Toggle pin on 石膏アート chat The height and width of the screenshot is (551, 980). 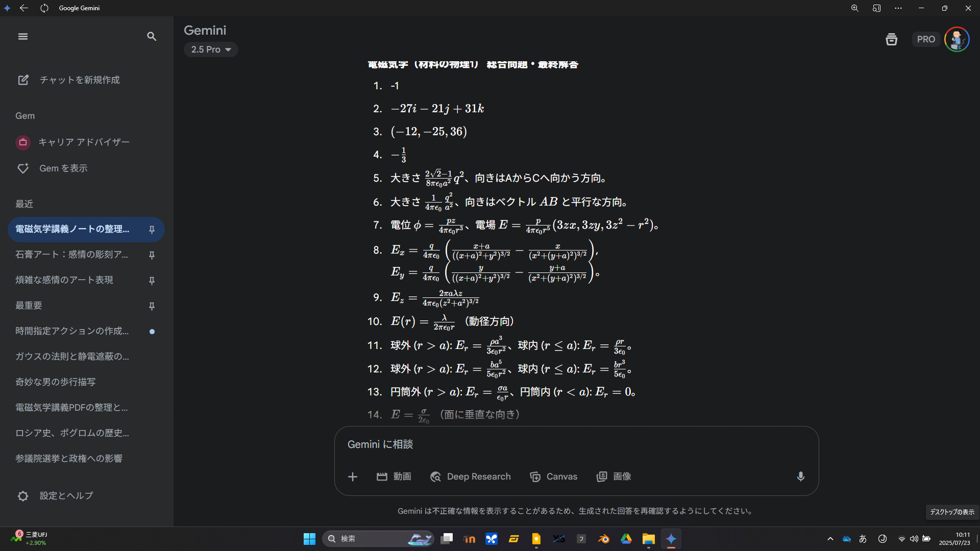pyautogui.click(x=152, y=255)
